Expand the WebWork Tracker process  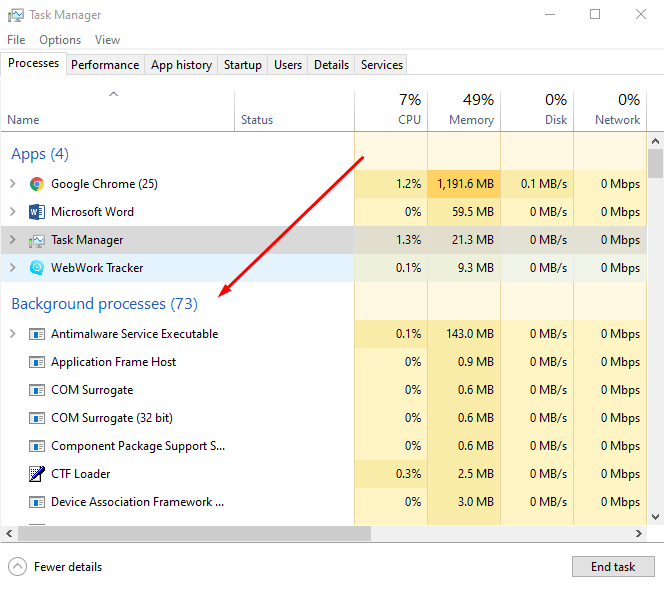tap(13, 268)
